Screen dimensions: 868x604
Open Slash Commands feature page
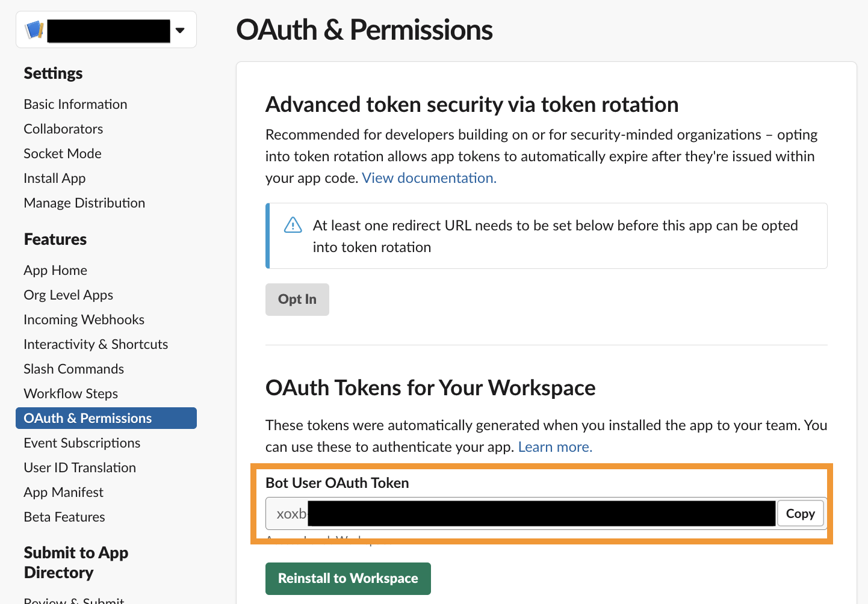coord(73,369)
